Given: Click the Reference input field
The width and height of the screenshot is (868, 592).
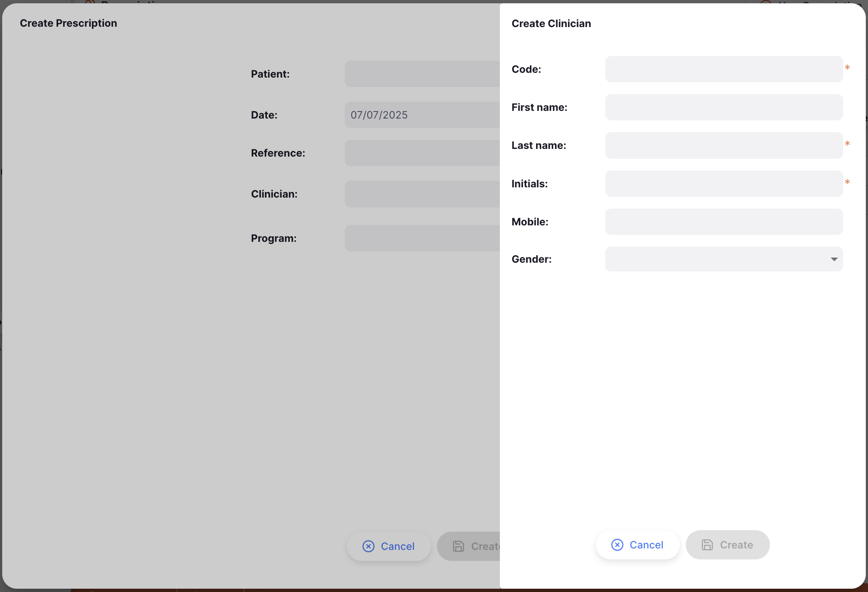Looking at the screenshot, I should click(x=422, y=153).
